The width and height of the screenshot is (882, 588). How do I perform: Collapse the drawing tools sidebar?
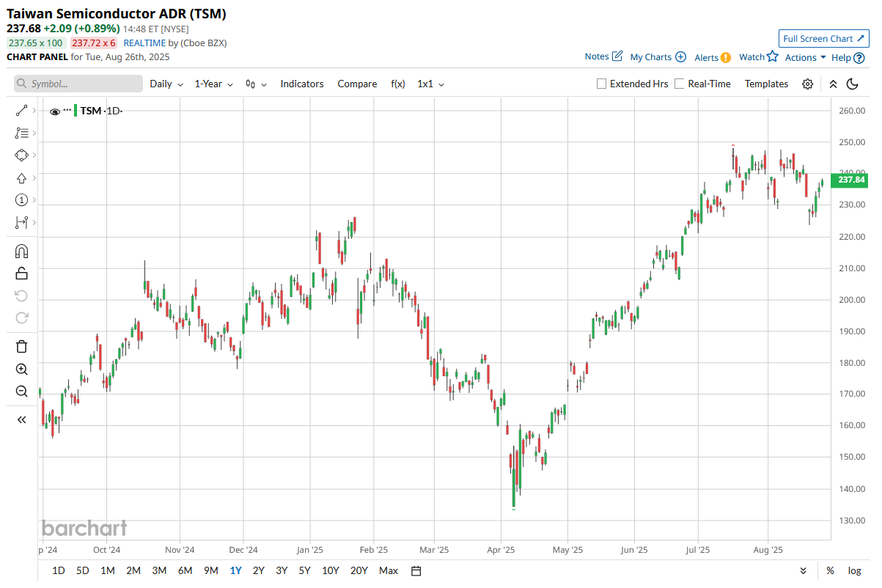pyautogui.click(x=21, y=420)
